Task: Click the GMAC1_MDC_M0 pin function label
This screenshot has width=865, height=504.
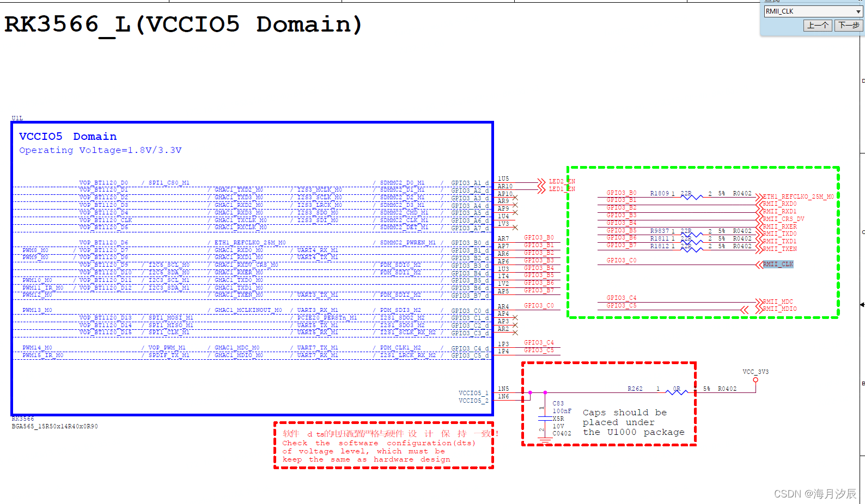Action: coord(237,348)
